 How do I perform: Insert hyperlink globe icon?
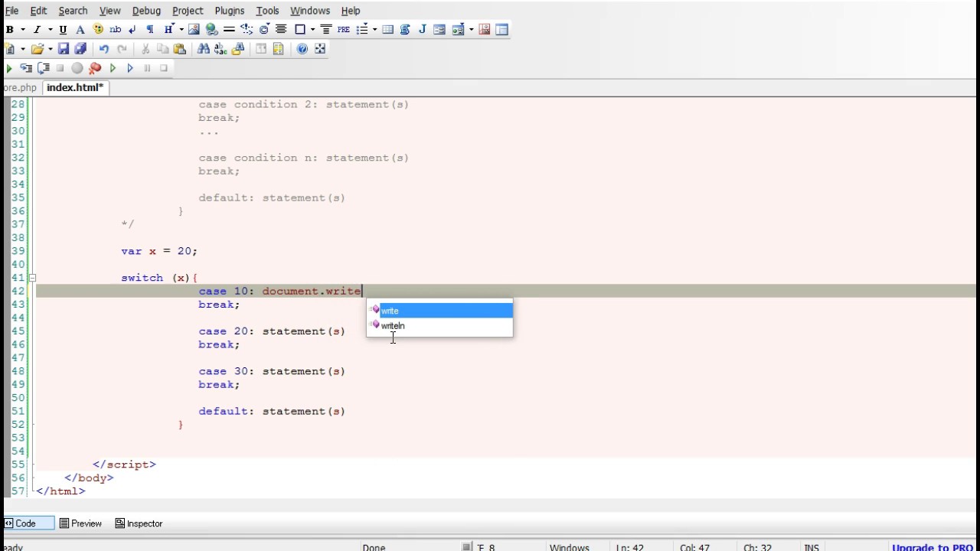(211, 30)
